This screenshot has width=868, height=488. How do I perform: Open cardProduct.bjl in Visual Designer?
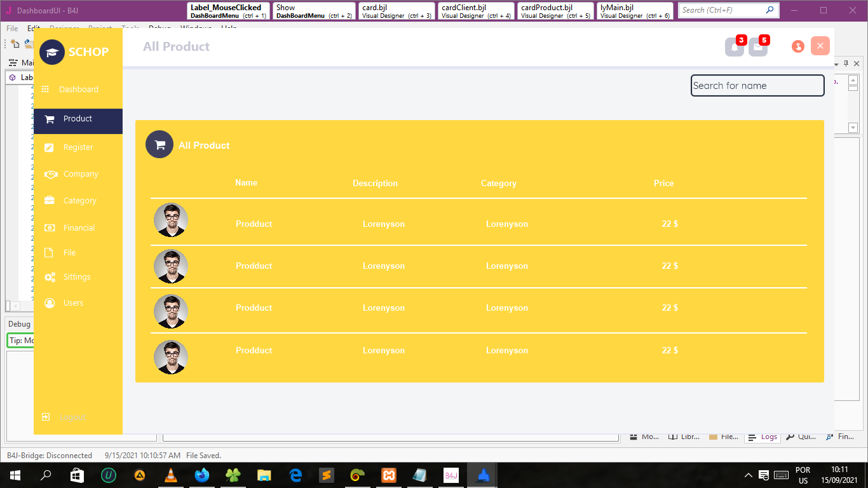pyautogui.click(x=555, y=11)
